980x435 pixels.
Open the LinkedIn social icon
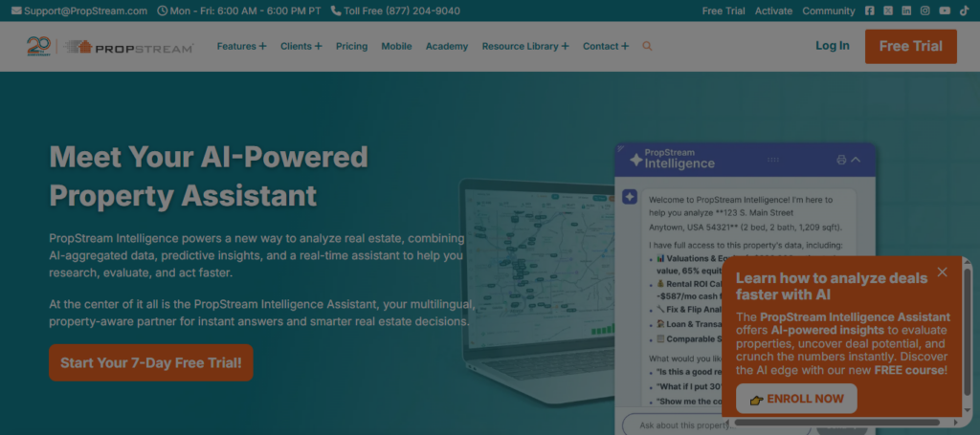tap(906, 11)
